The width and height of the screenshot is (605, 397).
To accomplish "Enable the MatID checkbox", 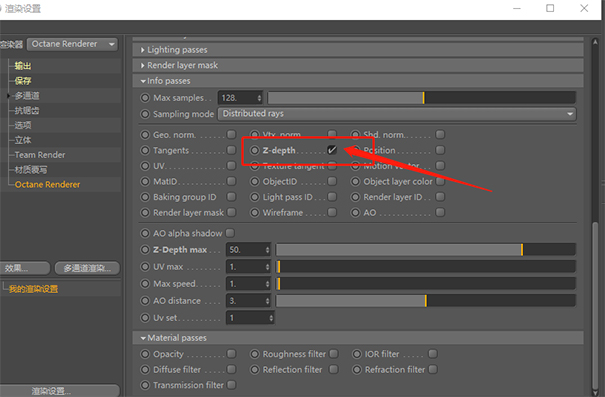I will coord(232,181).
